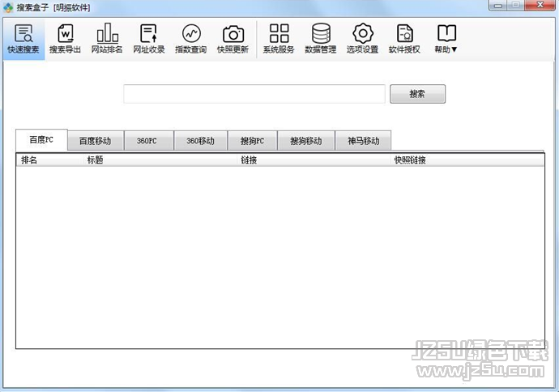The height and width of the screenshot is (392, 559).
Task: Open the 快照更新 snapshot update tool
Action: pyautogui.click(x=233, y=39)
